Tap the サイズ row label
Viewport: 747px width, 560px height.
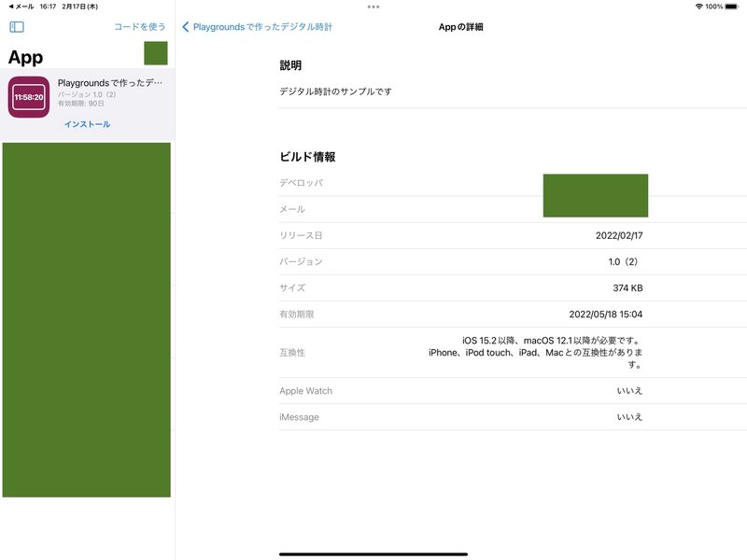click(x=292, y=288)
